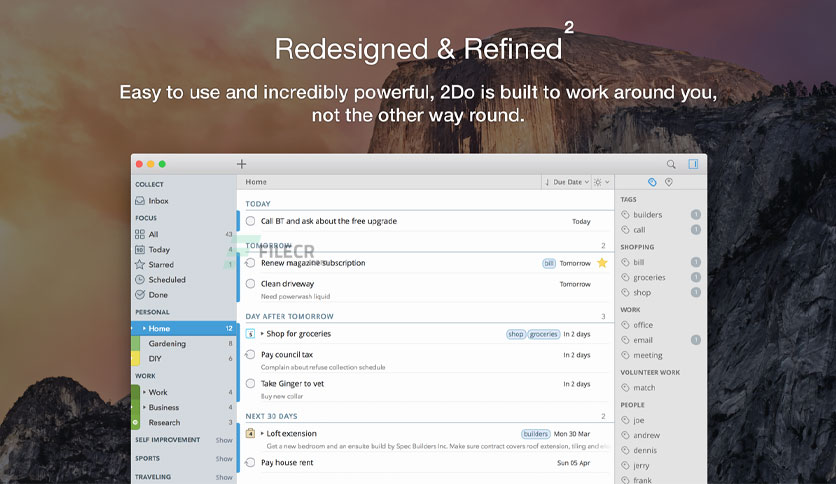Click the bill tag on Renew magazine
The height and width of the screenshot is (484, 836).
pyautogui.click(x=549, y=263)
